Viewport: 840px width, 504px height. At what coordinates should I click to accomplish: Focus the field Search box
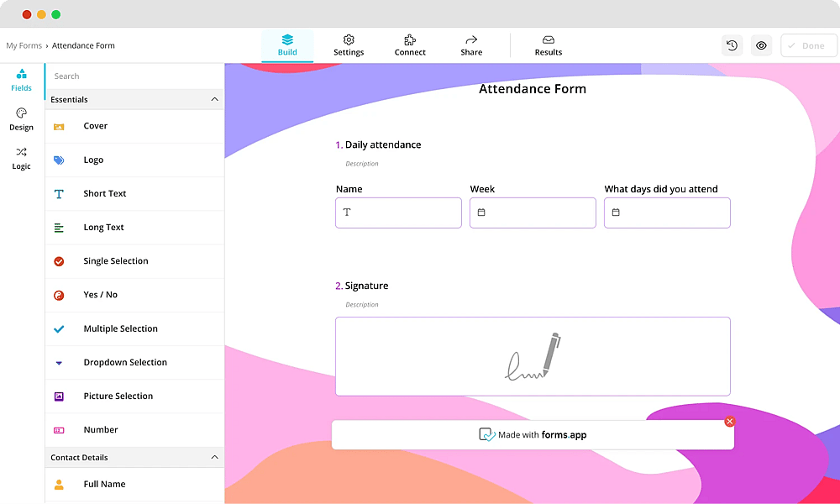click(x=134, y=76)
